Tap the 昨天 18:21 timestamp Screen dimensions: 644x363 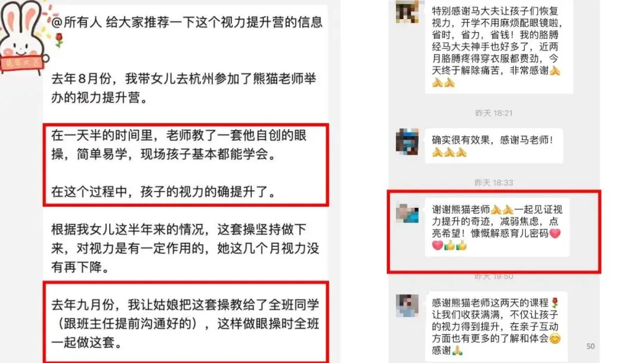(494, 113)
